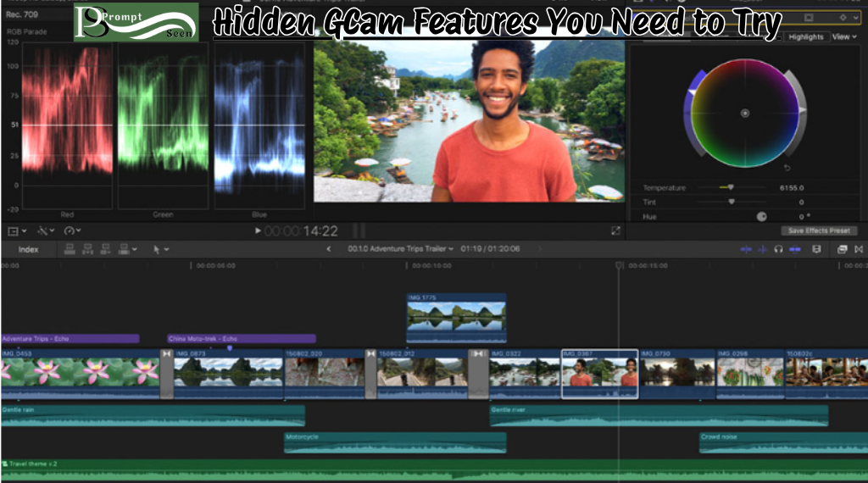Select the Gentle river audio clip
Screen dimensions: 868x483
click(x=659, y=415)
